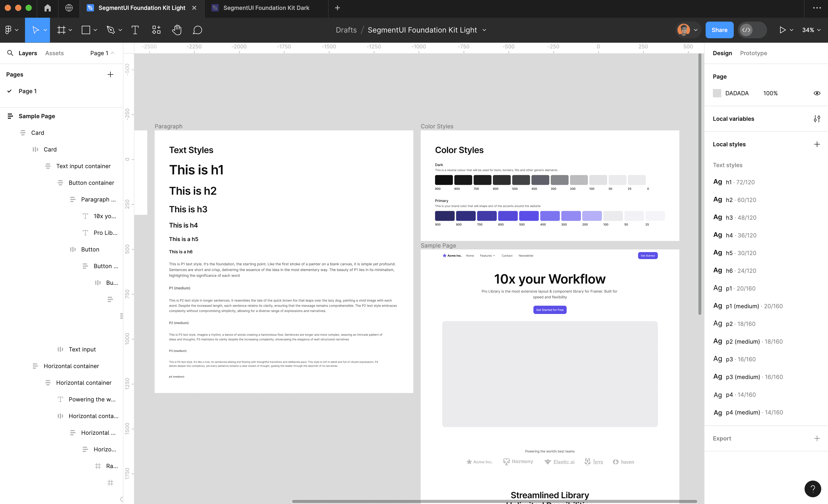
Task: Collapse the Page 1 panel header
Action: 113,53
